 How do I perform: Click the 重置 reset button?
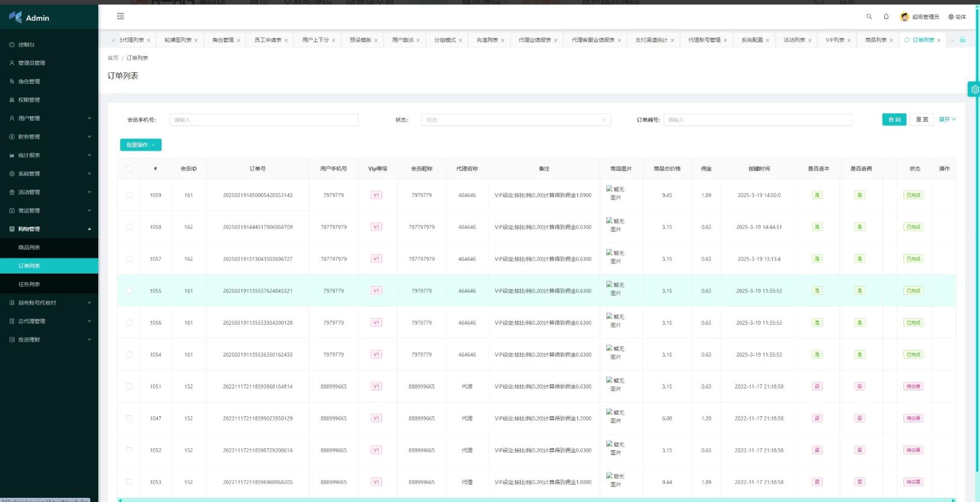(922, 119)
